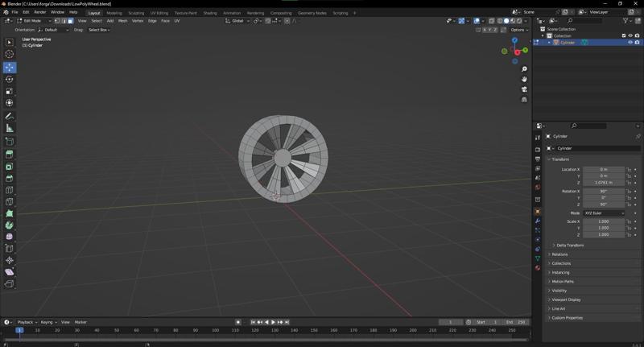The width and height of the screenshot is (644, 347).
Task: Click the pan view hand icon
Action: (524, 79)
